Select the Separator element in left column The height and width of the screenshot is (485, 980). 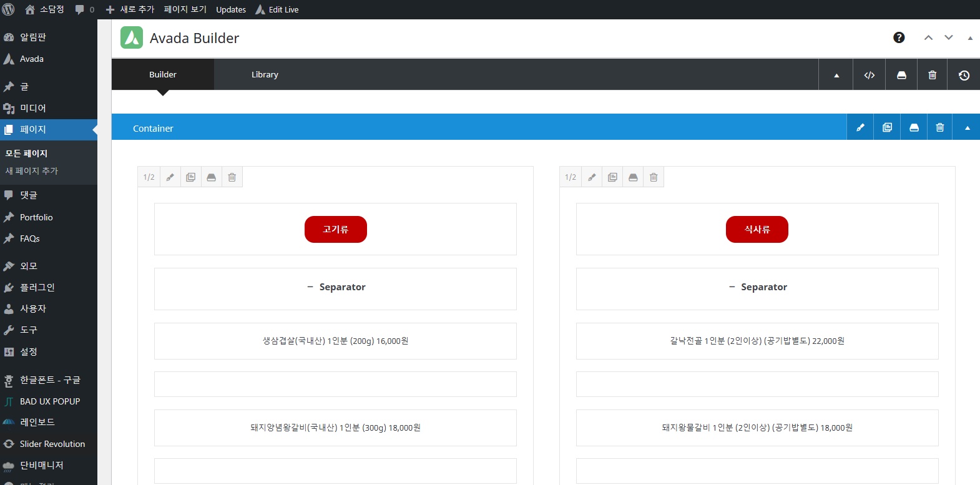click(335, 289)
